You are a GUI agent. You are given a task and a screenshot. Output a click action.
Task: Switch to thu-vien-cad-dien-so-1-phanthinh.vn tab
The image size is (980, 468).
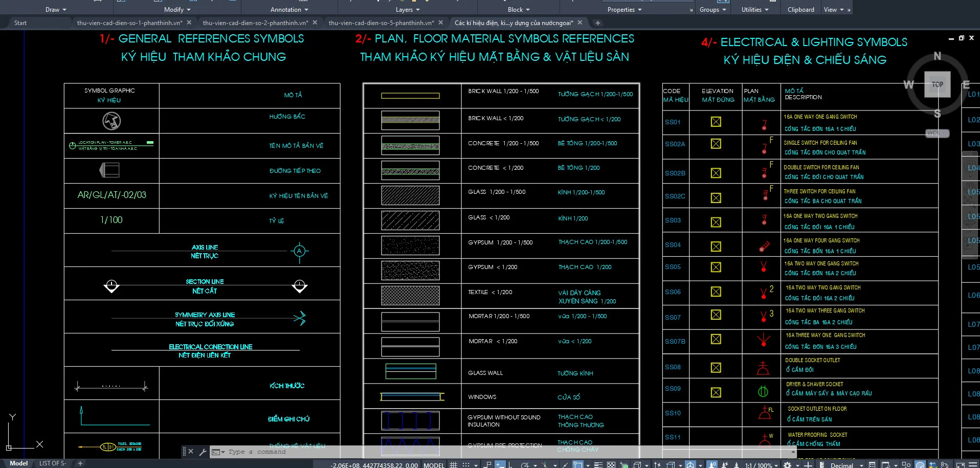(x=129, y=23)
